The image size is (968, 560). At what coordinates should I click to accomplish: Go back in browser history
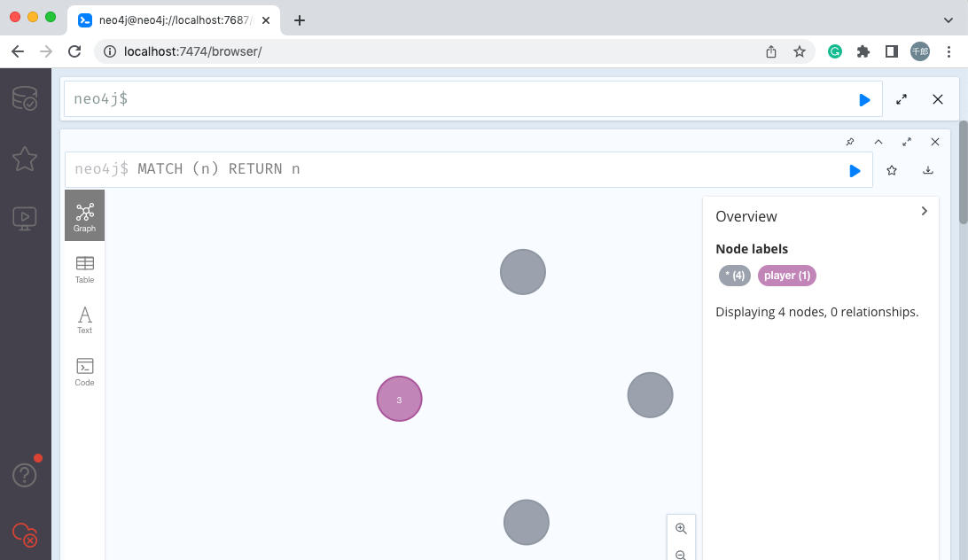(18, 52)
